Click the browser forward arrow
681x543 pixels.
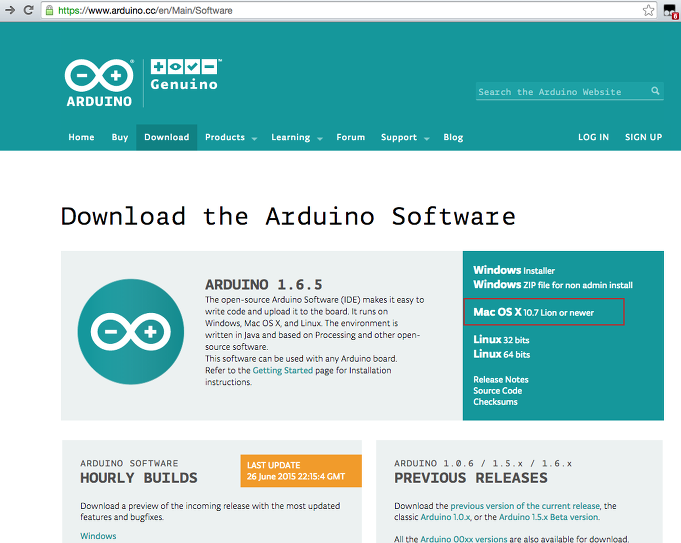pos(10,10)
